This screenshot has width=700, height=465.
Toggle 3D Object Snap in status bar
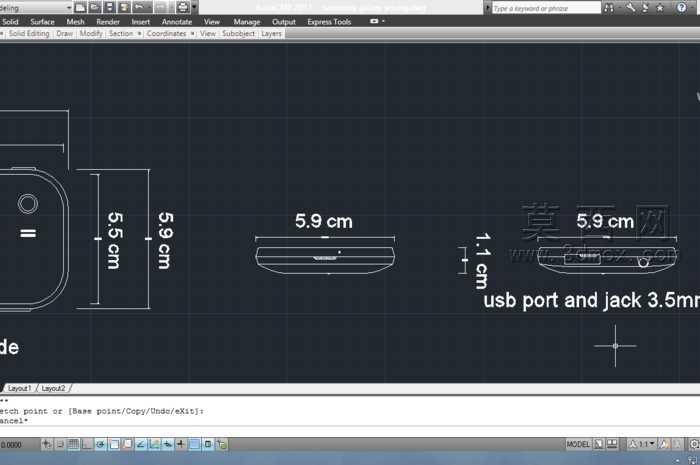point(128,444)
